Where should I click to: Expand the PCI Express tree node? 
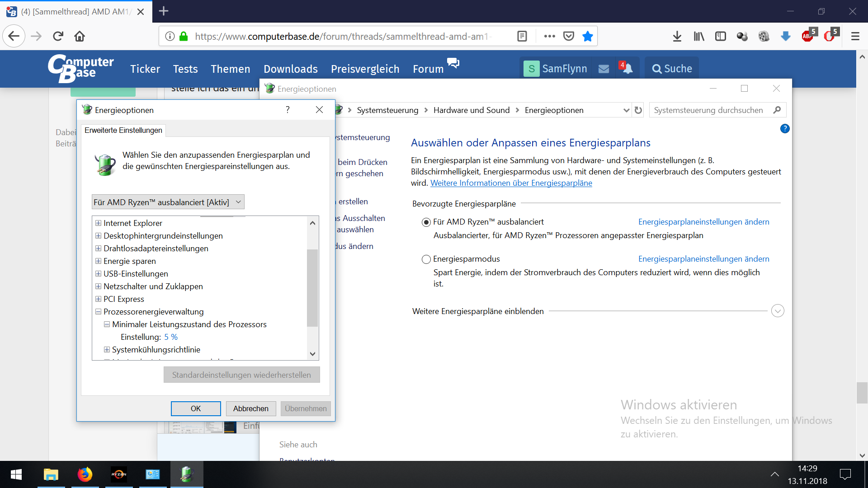tap(98, 299)
